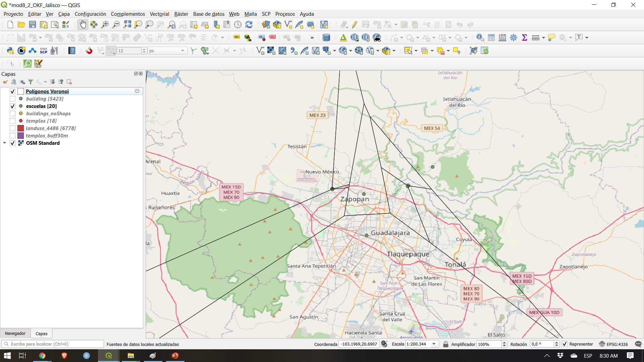The width and height of the screenshot is (644, 362).
Task: Click the Messages log speech bubble icon
Action: point(638,344)
